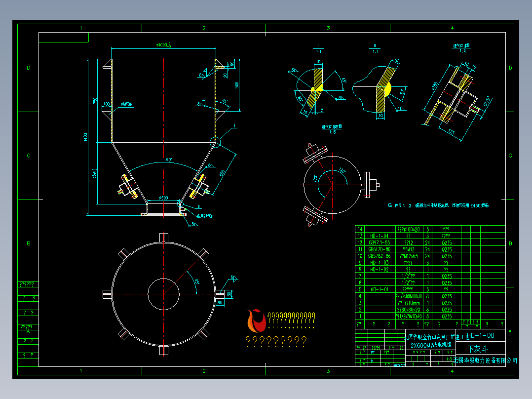
Task: Click the 1:8 scale value in title block
Action: 449,359
